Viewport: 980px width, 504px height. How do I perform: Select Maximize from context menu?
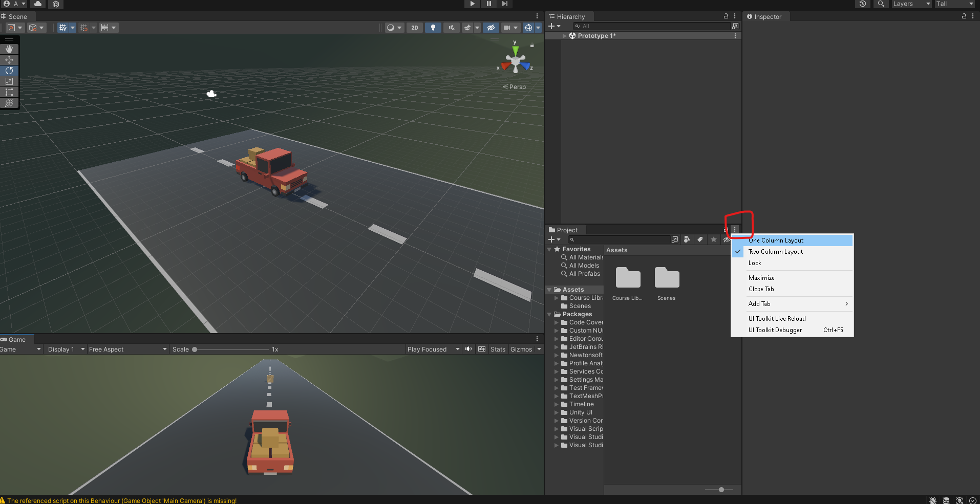[792, 278]
